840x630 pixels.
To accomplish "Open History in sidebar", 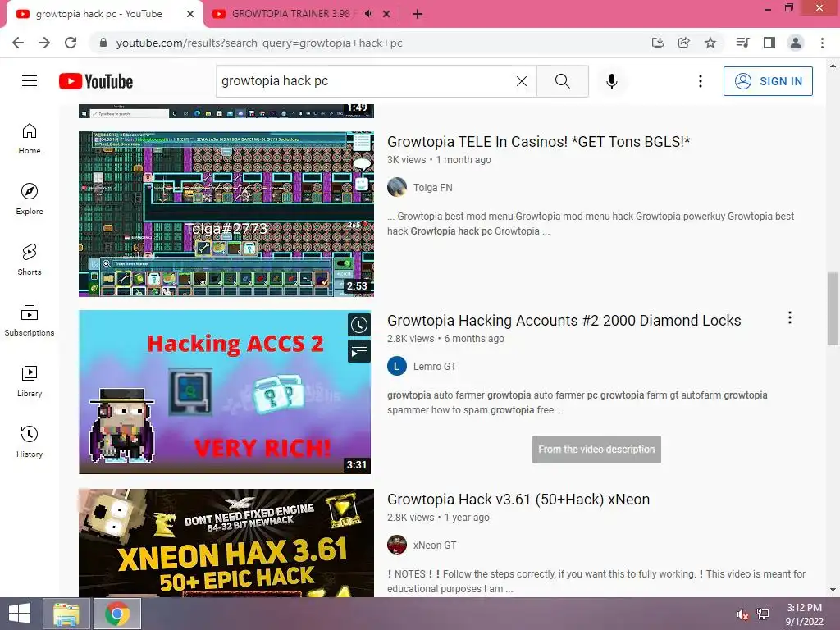I will pyautogui.click(x=30, y=441).
